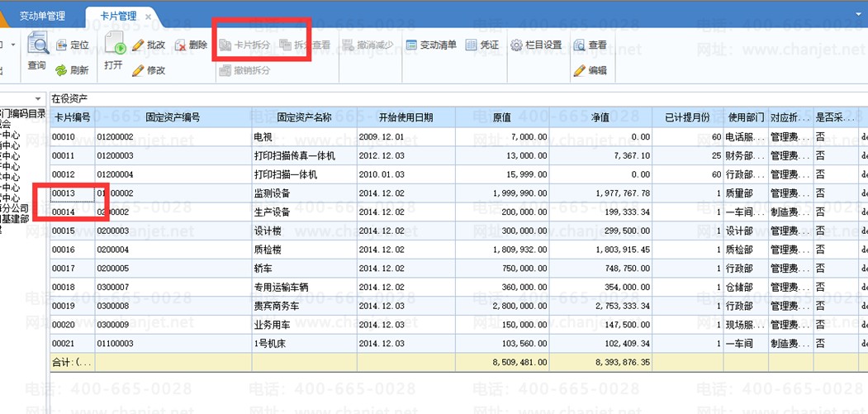868x414 pixels.
Task: Click the asset name 1号机床
Action: tap(269, 344)
